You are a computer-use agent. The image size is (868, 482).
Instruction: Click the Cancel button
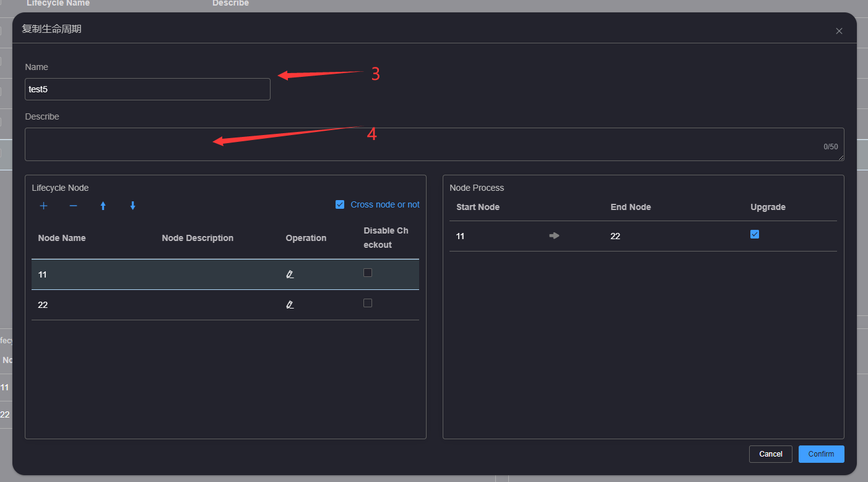click(771, 454)
